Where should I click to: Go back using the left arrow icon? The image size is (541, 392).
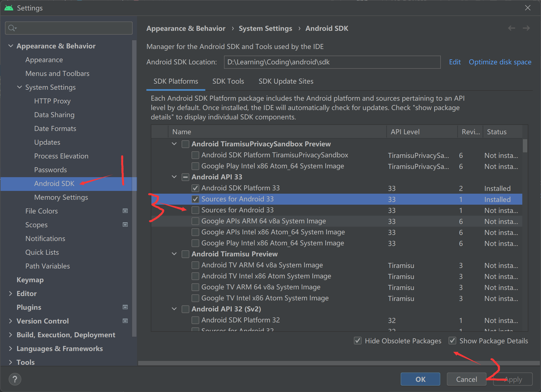[x=512, y=28]
